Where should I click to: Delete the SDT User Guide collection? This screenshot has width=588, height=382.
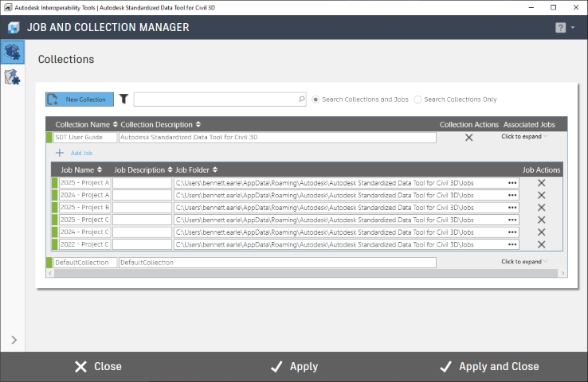tap(468, 138)
